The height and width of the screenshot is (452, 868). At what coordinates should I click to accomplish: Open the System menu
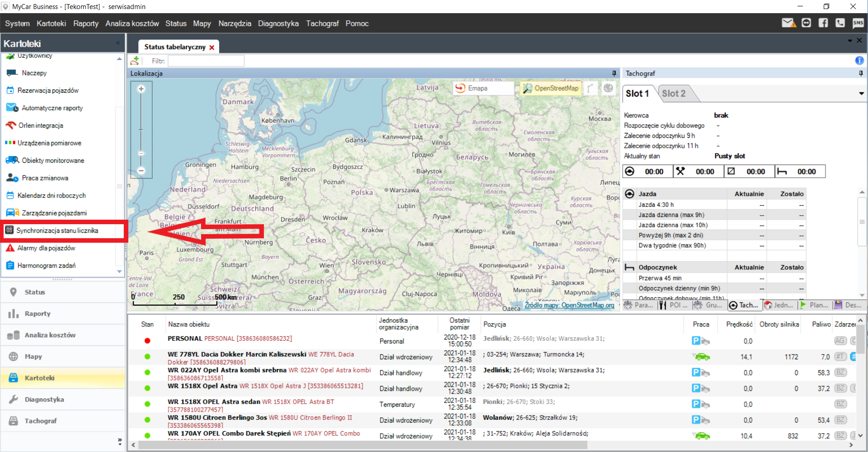pyautogui.click(x=17, y=24)
